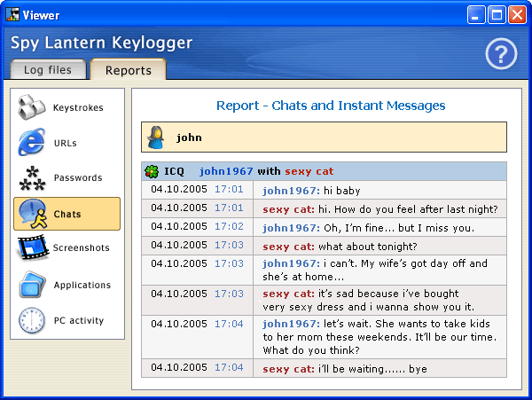Click the Chats messenger icon
The image size is (532, 400).
pyautogui.click(x=33, y=214)
